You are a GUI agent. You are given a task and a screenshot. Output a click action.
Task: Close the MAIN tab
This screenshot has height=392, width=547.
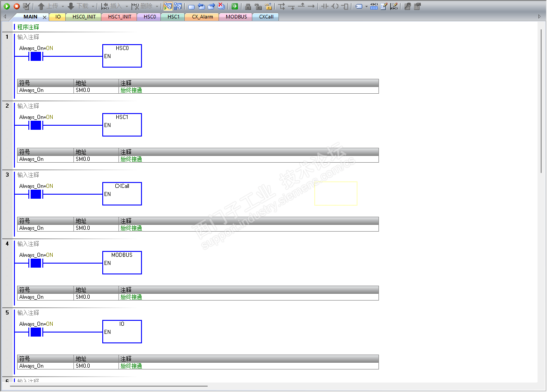click(x=44, y=17)
